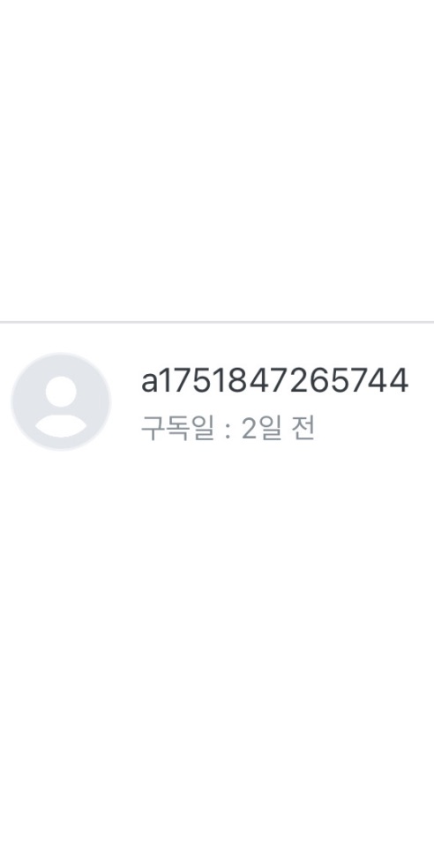Click the empty space right of the username
Viewport: 434px width, 868px height.
click(x=422, y=381)
